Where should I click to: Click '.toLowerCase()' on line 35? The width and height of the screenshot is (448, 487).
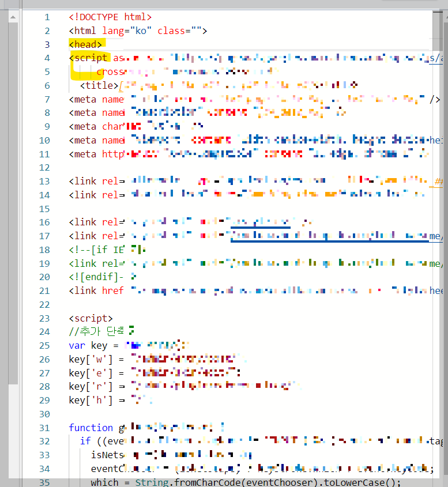pyautogui.click(x=357, y=482)
